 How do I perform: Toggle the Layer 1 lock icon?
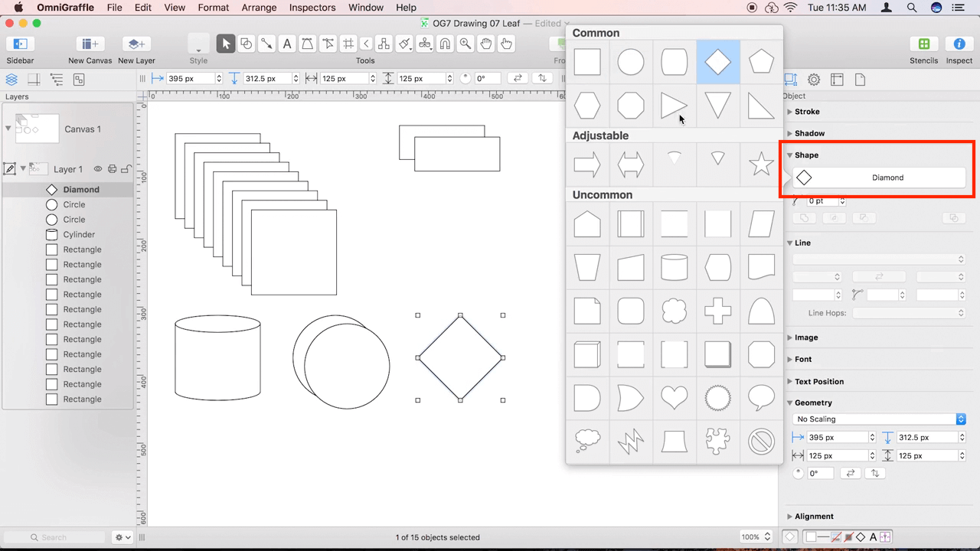(126, 169)
